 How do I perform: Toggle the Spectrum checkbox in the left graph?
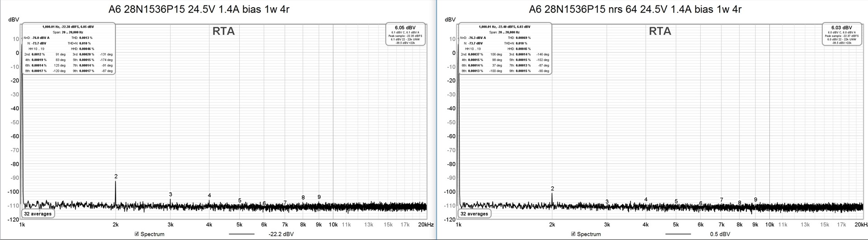137,234
